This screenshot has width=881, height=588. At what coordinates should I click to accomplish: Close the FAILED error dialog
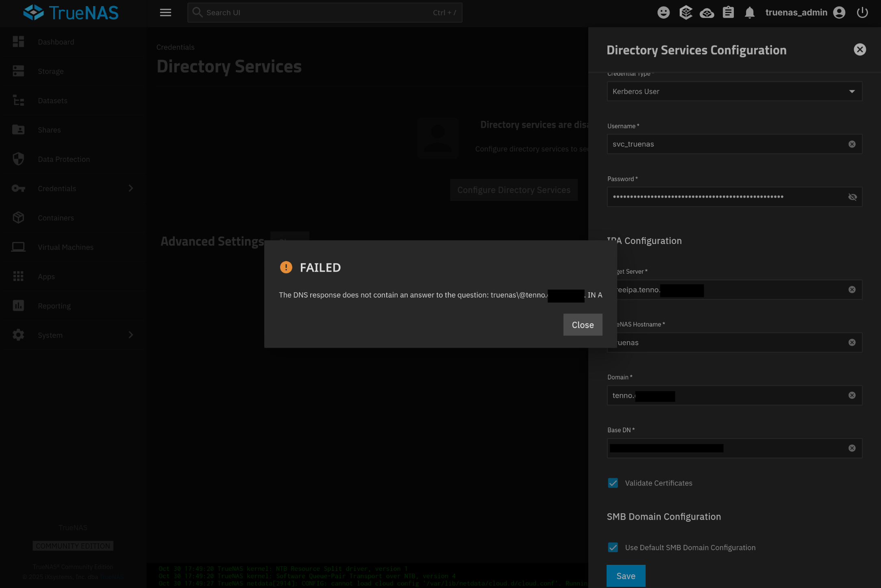[582, 325]
